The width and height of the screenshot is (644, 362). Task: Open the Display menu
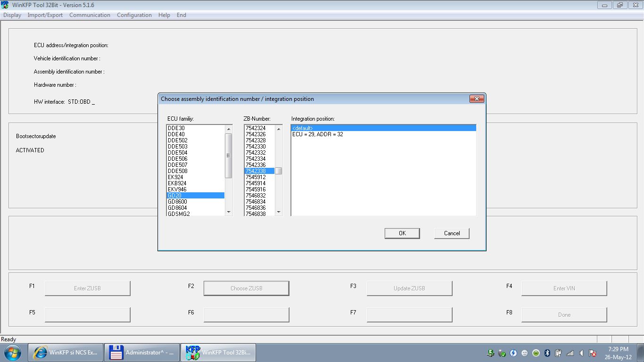[12, 15]
